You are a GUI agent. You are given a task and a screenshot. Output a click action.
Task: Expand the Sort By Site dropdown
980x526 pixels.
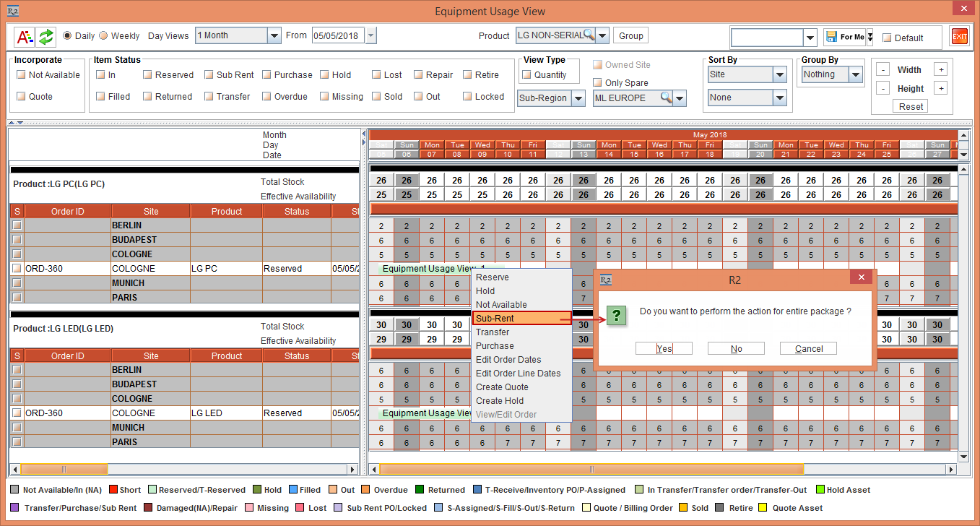pyautogui.click(x=779, y=74)
